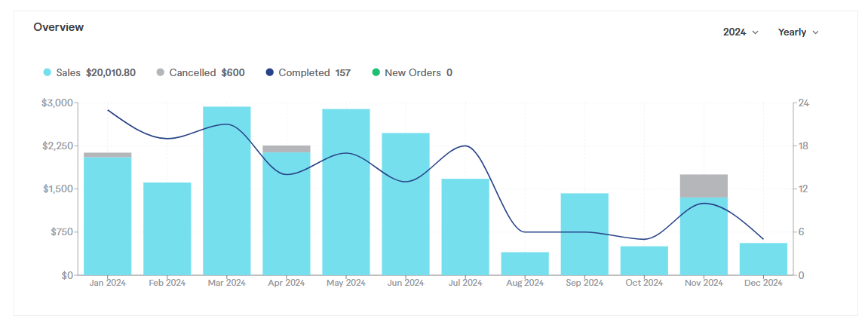Image resolution: width=868 pixels, height=325 pixels.
Task: Select the Jun 2024 sales bar
Action: [x=406, y=204]
